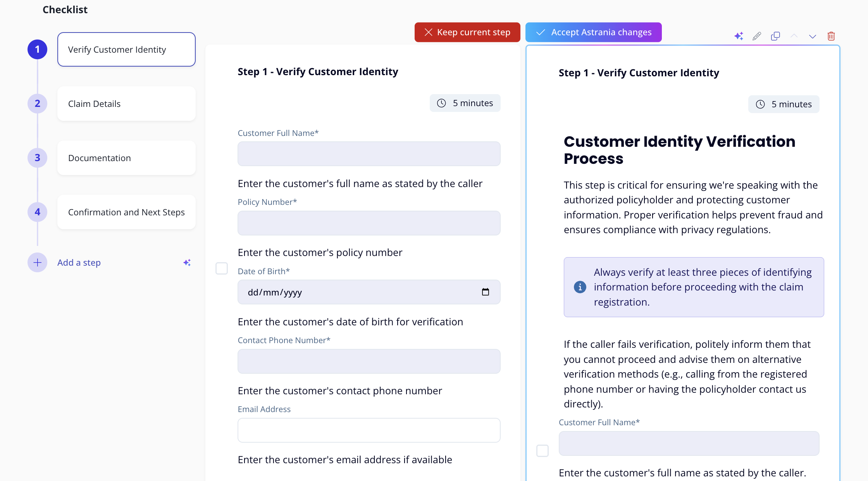868x481 pixels.
Task: Click the duplicate step icon
Action: click(775, 36)
